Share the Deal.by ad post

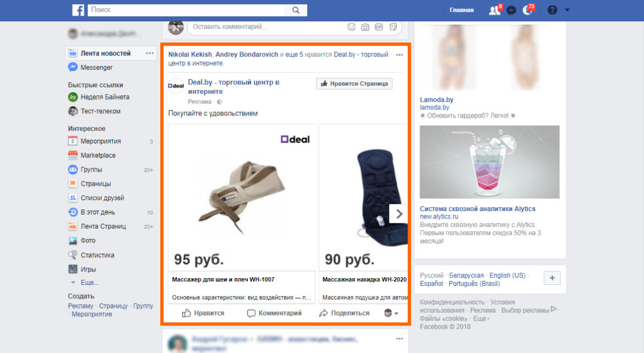(x=344, y=313)
